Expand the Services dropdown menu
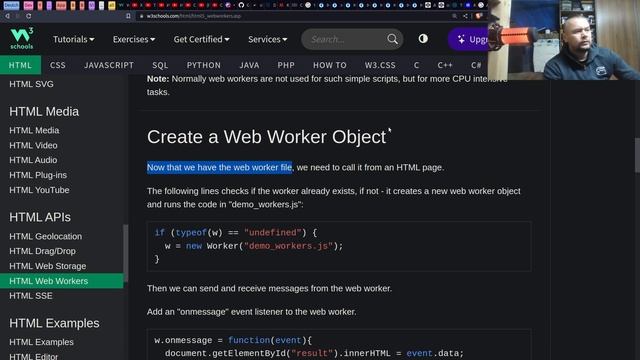Screen dimensions: 640x360 click(267, 39)
